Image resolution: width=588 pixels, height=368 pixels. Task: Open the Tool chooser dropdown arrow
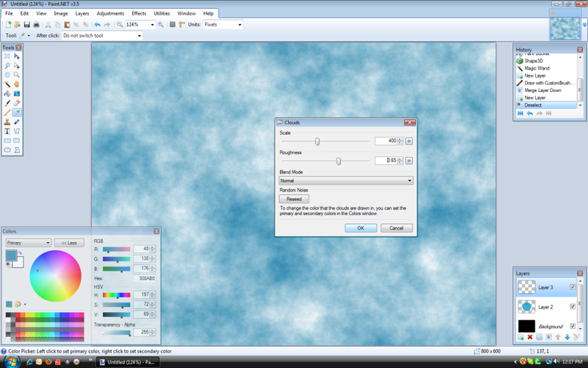pyautogui.click(x=29, y=35)
